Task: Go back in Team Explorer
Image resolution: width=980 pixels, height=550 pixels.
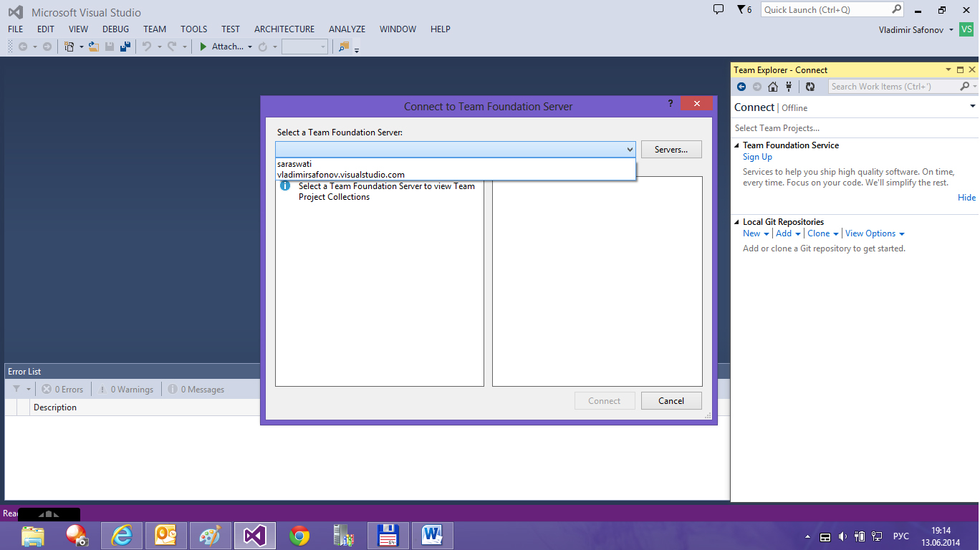Action: [x=741, y=87]
